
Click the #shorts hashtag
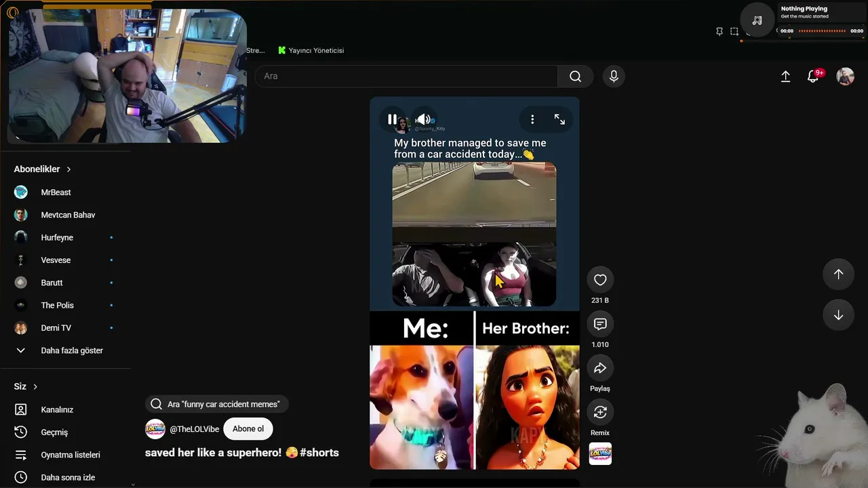tap(319, 453)
